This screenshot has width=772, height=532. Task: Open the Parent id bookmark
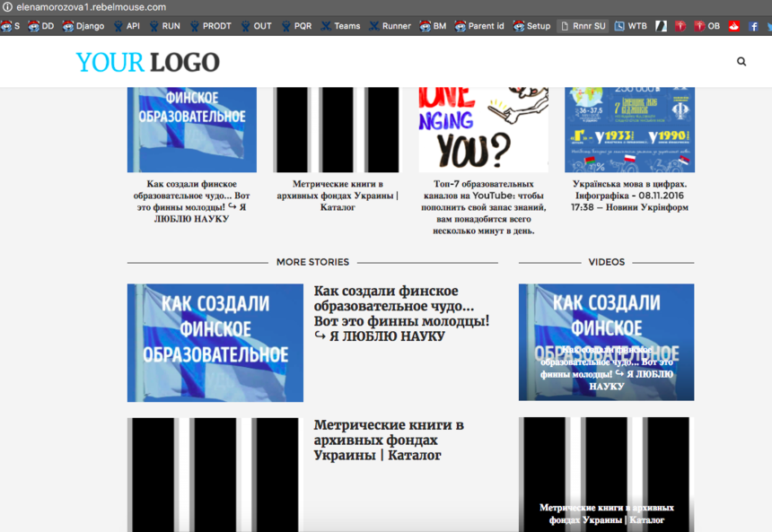tap(478, 26)
